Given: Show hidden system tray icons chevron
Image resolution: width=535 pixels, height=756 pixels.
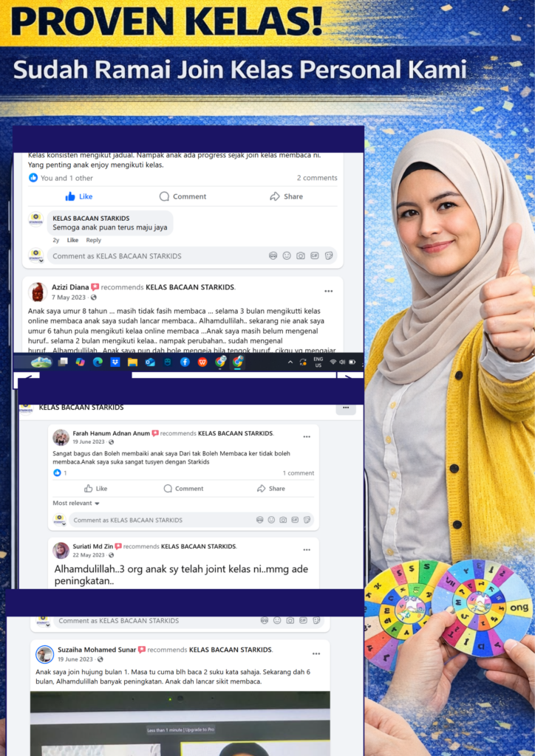Looking at the screenshot, I should point(290,362).
